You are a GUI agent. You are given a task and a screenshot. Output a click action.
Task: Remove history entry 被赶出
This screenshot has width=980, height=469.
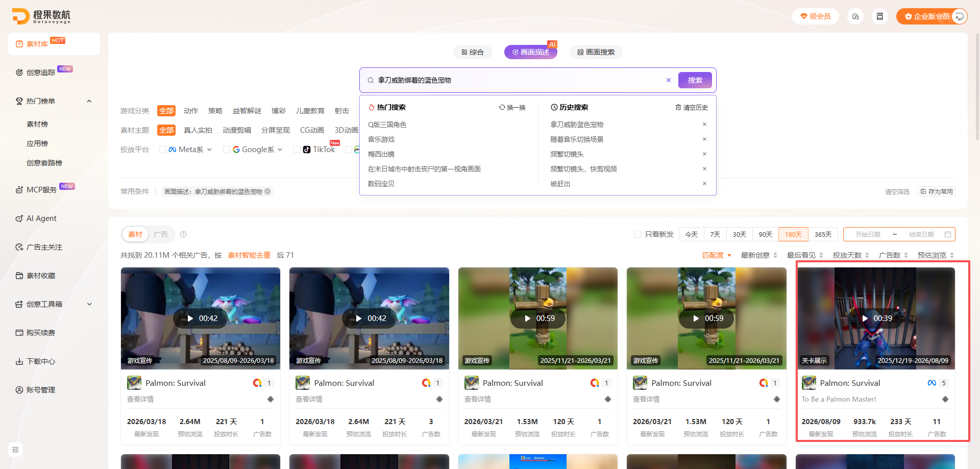[704, 184]
